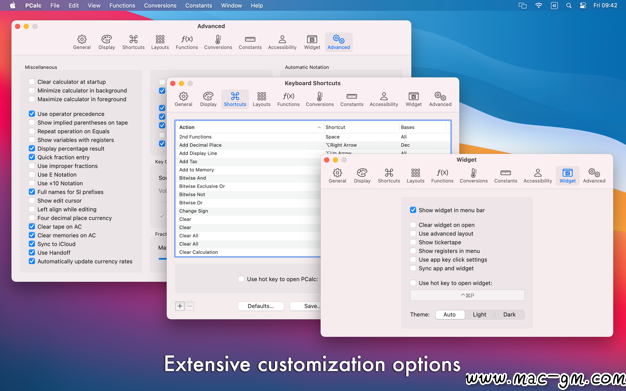Open Layouts tab in Widget window
This screenshot has width=626, height=391.
415,176
